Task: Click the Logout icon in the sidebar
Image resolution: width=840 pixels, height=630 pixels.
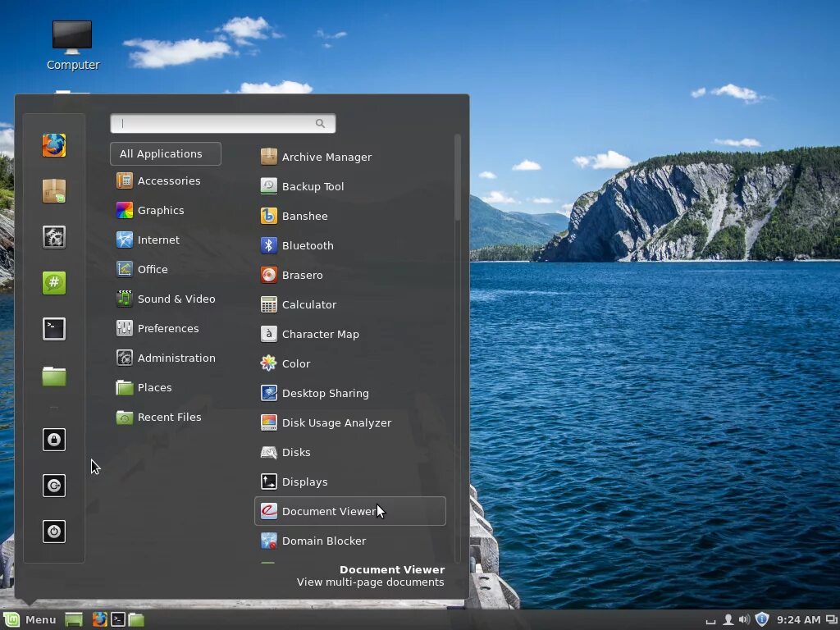Action: click(x=53, y=485)
